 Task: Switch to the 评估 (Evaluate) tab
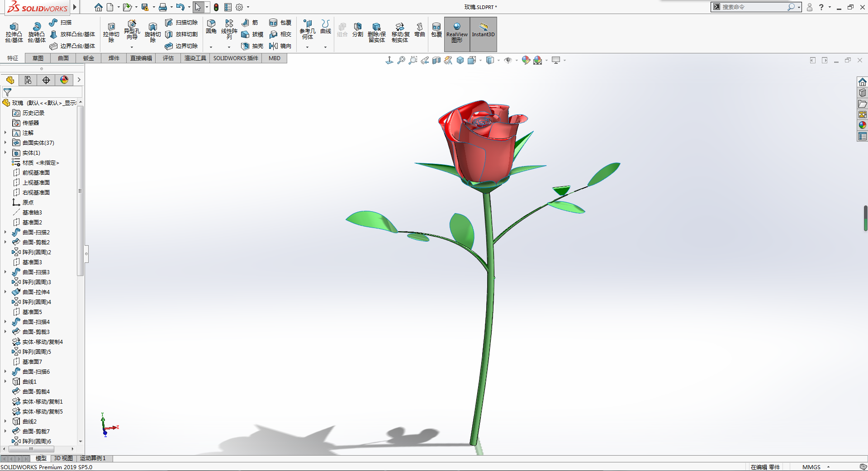point(168,58)
